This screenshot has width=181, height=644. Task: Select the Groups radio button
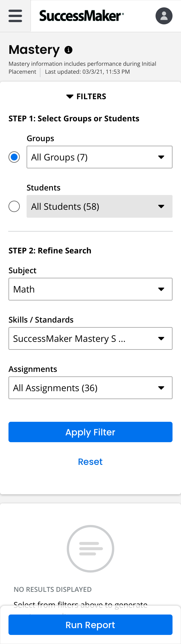[14, 157]
